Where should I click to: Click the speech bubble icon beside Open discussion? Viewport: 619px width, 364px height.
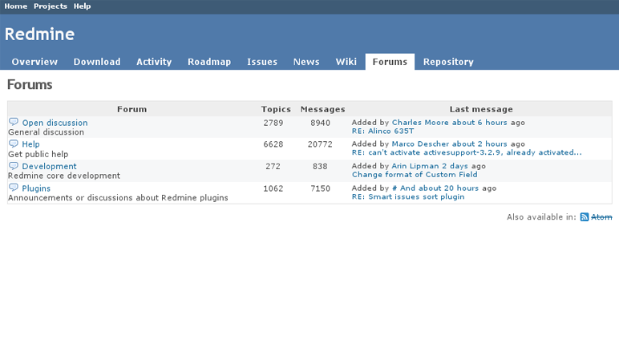14,122
